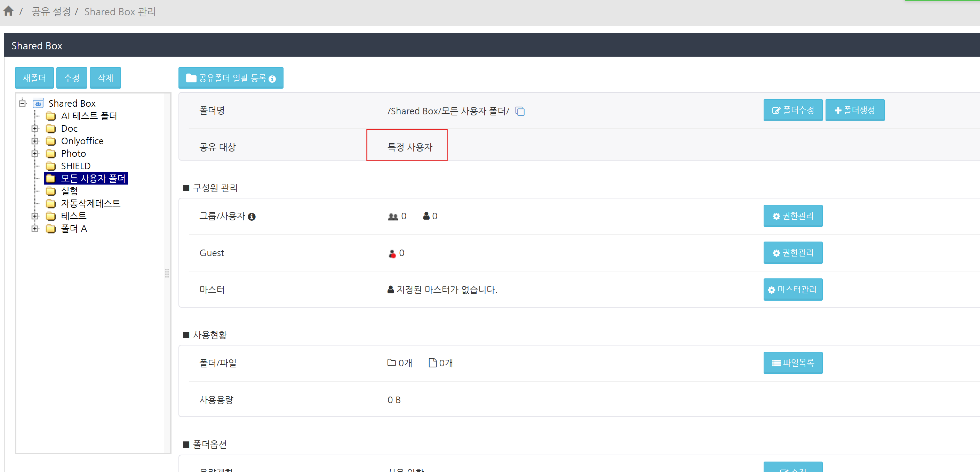Open 공유 설정 breadcrumb link
980x472 pixels.
[51, 12]
